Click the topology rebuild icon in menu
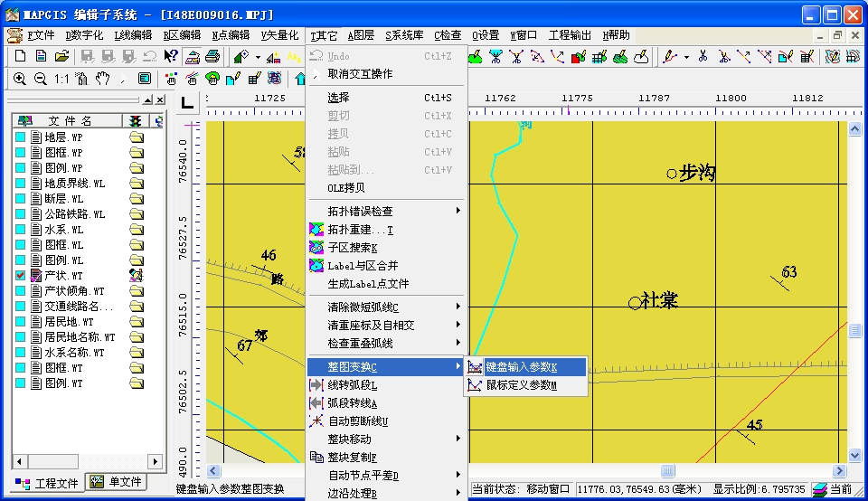Screen dimensions: 868x501 (x=316, y=229)
